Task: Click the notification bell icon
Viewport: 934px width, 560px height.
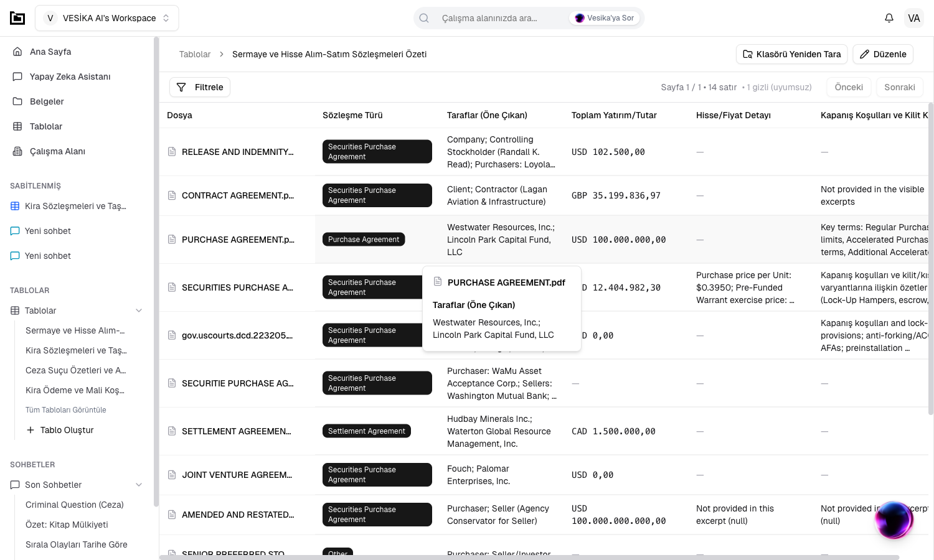Action: (889, 18)
